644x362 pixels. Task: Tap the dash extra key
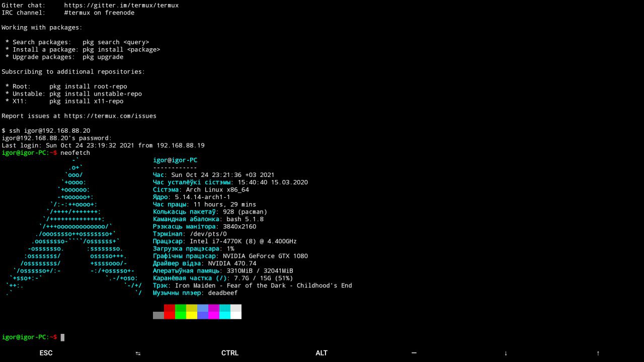(x=414, y=353)
